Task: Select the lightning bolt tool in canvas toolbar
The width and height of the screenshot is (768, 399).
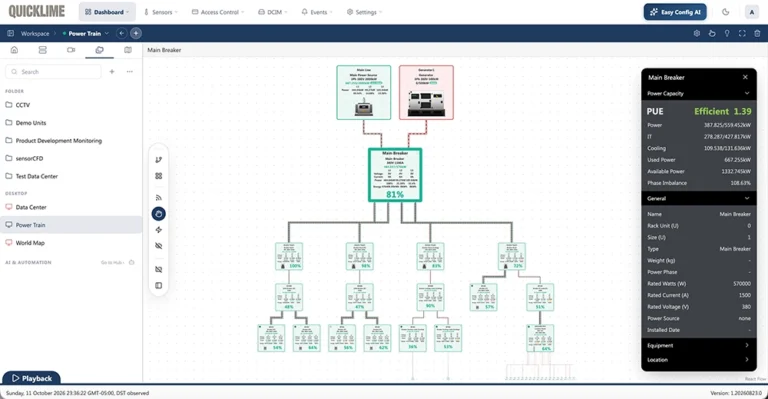Action: coord(159,230)
